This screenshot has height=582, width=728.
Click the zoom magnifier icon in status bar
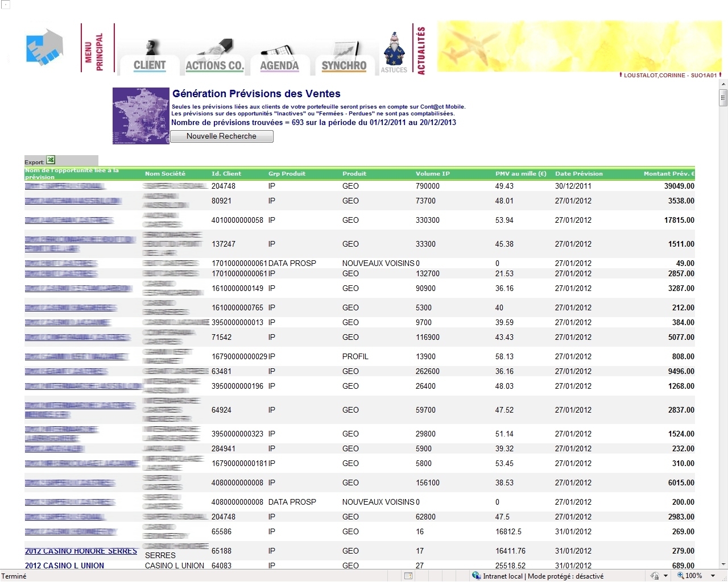click(680, 576)
